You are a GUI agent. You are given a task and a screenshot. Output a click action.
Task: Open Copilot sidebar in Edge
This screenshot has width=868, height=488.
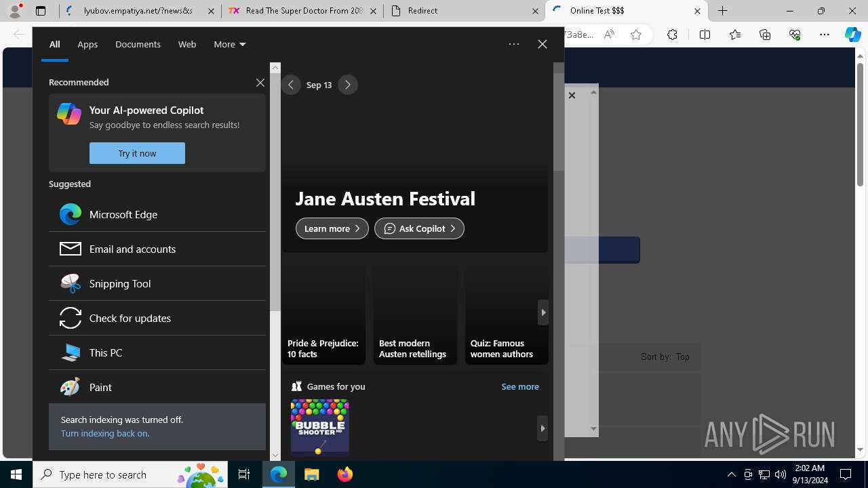click(x=853, y=35)
